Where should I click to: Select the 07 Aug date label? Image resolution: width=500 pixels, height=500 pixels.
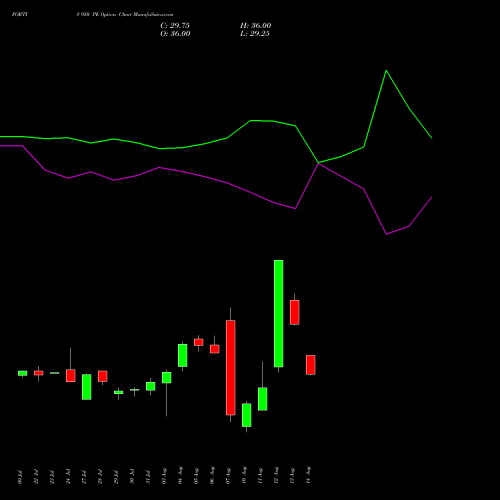point(228,476)
